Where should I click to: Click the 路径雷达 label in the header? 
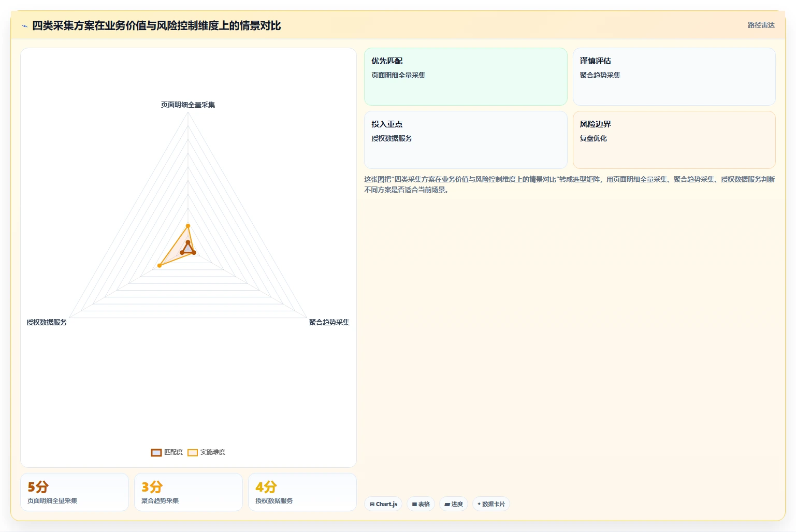pos(761,25)
